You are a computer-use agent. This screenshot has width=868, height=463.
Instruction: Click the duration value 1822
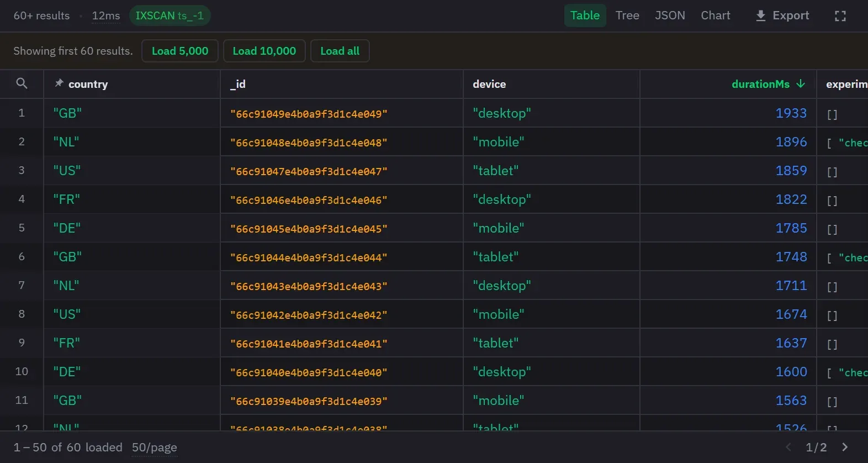click(x=791, y=199)
